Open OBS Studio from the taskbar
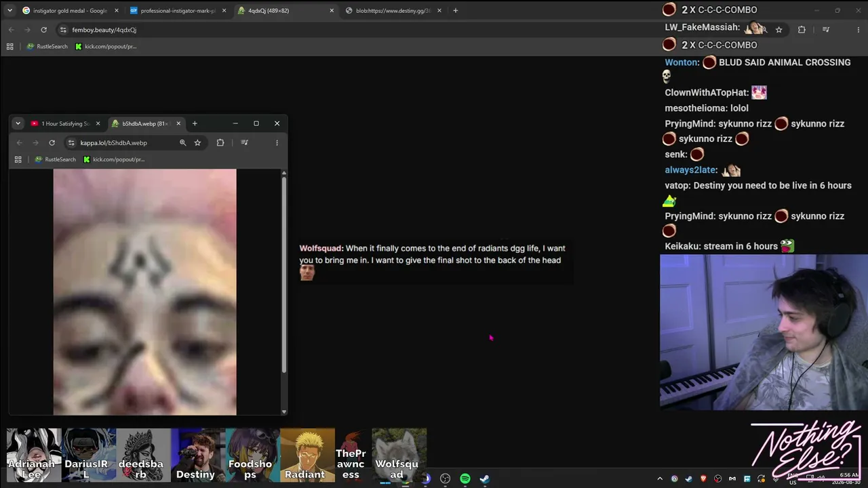 pyautogui.click(x=445, y=479)
